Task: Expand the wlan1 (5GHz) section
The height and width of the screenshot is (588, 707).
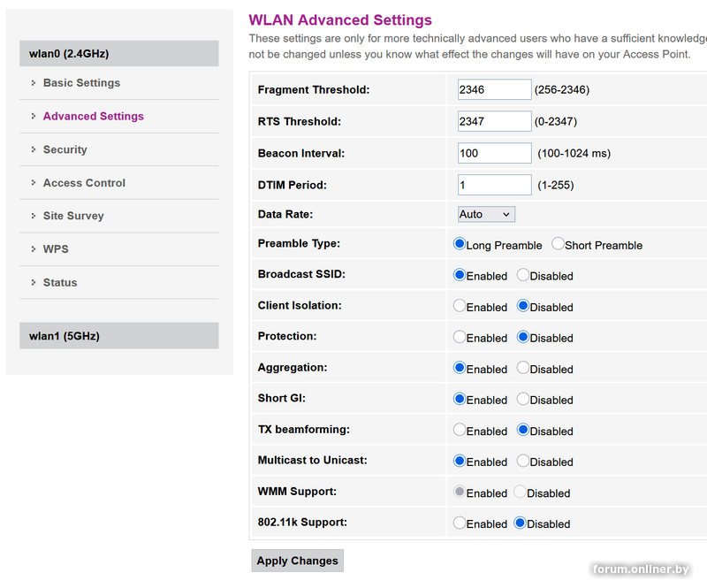Action: click(118, 336)
